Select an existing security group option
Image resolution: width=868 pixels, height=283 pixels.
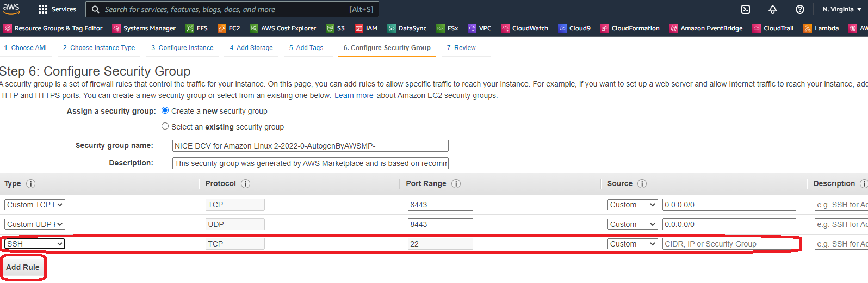165,126
